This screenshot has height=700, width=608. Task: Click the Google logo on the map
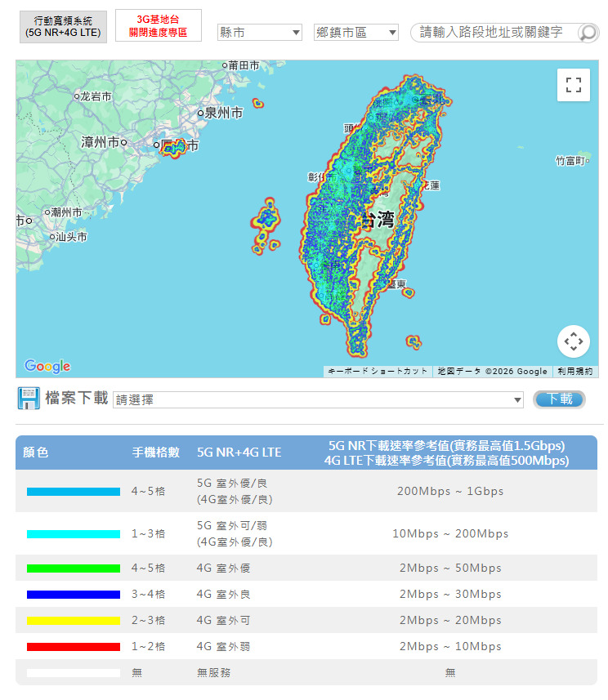[x=47, y=366]
